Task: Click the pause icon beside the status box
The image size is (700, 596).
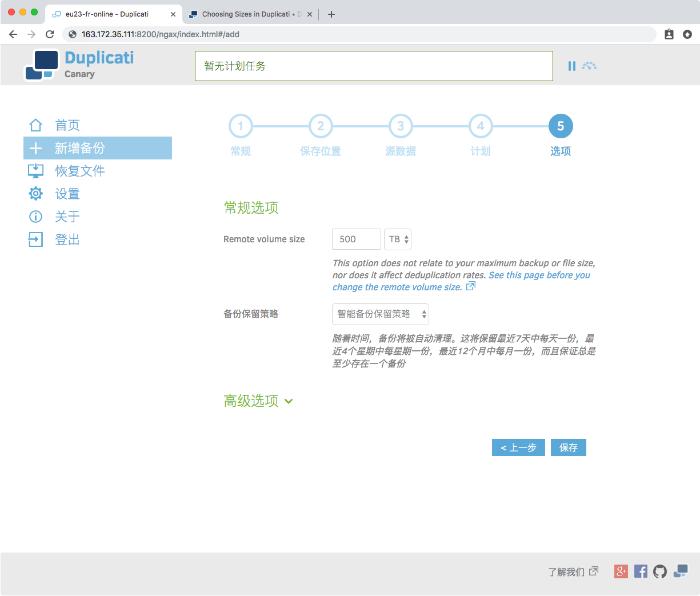Action: tap(571, 66)
